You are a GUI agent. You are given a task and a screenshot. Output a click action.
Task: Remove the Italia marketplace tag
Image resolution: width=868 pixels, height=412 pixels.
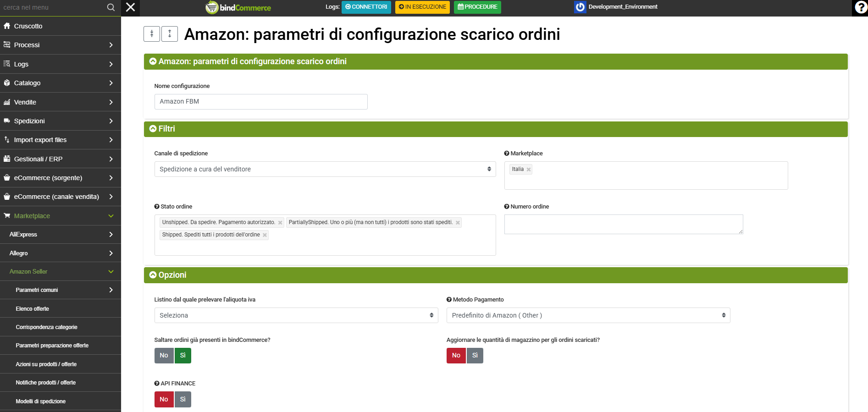[529, 170]
